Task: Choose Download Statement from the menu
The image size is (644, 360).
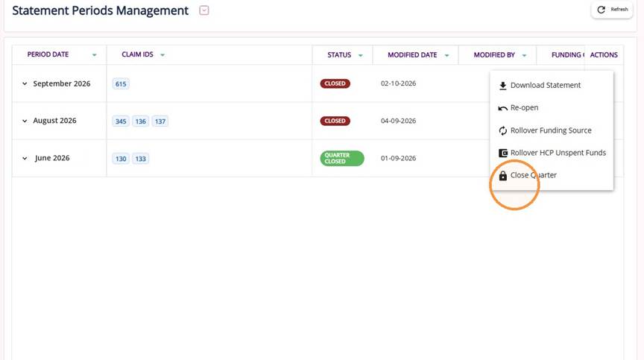Action: click(552, 86)
